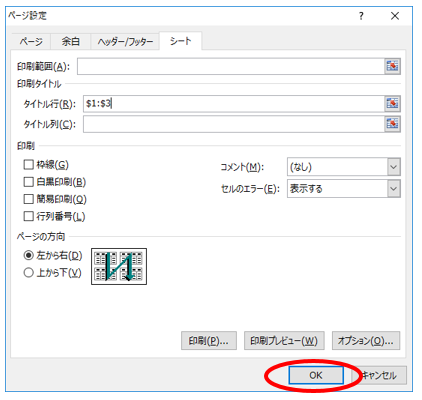Enable the 枠線 checkbox
Viewport: 422px width, 400px height.
pos(29,164)
